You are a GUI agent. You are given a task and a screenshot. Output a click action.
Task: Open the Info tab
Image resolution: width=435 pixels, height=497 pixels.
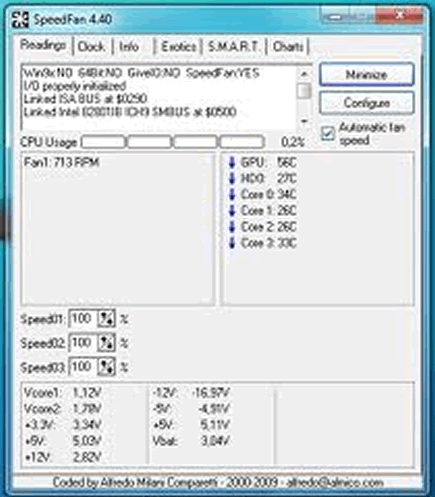(x=129, y=47)
